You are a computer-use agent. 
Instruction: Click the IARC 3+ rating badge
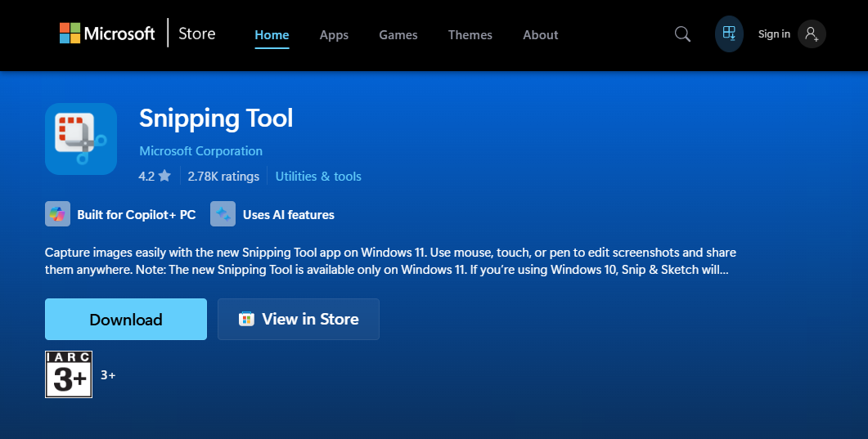coord(69,374)
